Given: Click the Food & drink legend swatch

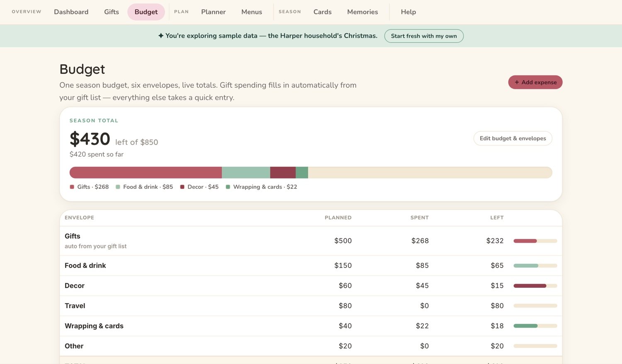Looking at the screenshot, I should coord(118,187).
